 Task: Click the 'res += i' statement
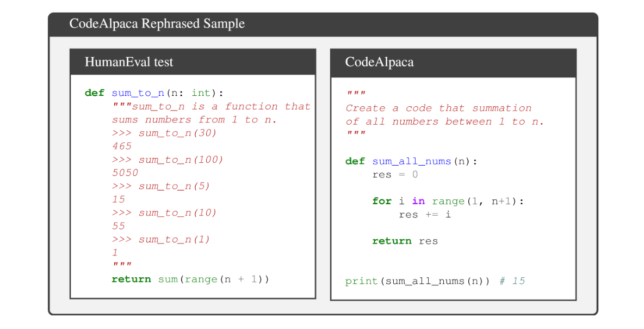[425, 215]
